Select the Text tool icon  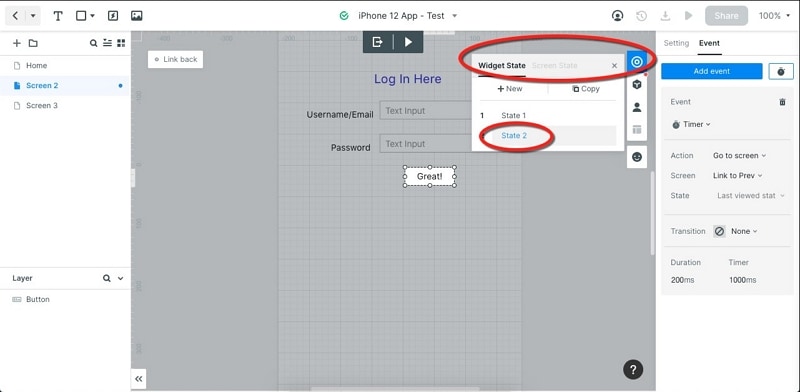tap(58, 16)
